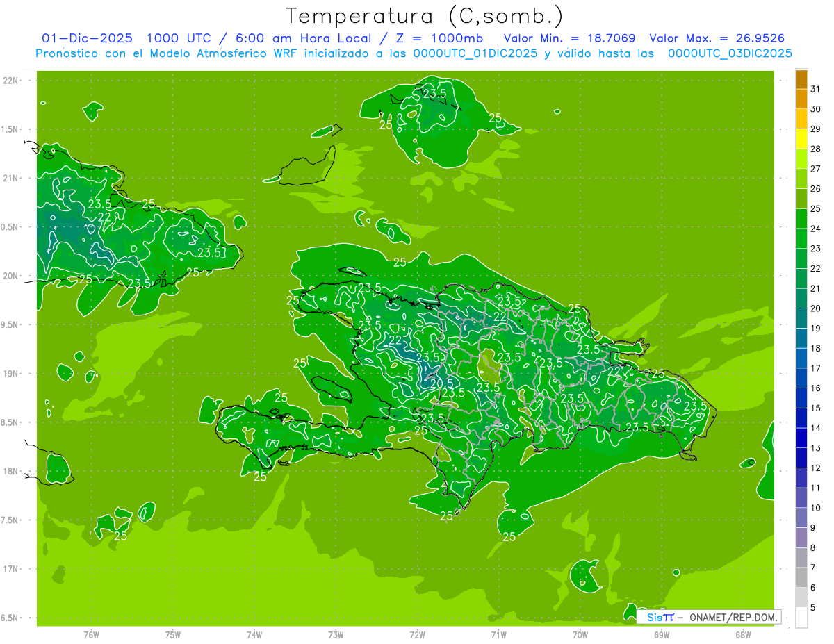Click latitude label '21N'
The width and height of the screenshot is (834, 644).
(10, 178)
